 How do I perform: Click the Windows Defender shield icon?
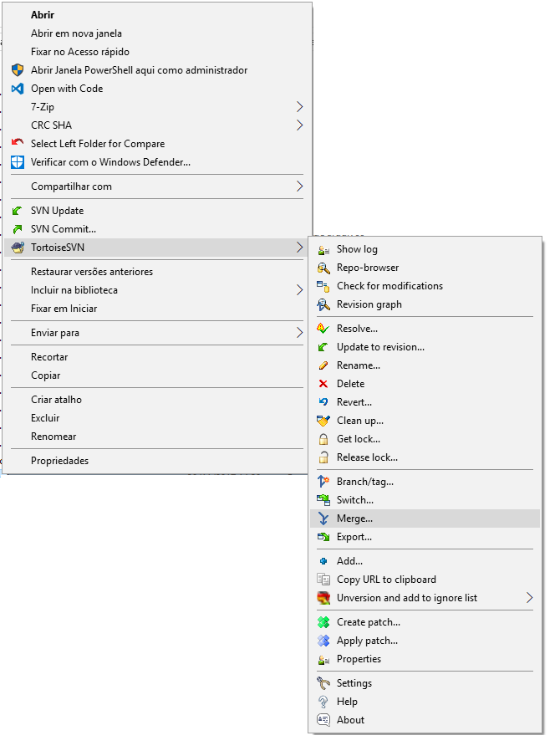[x=18, y=162]
